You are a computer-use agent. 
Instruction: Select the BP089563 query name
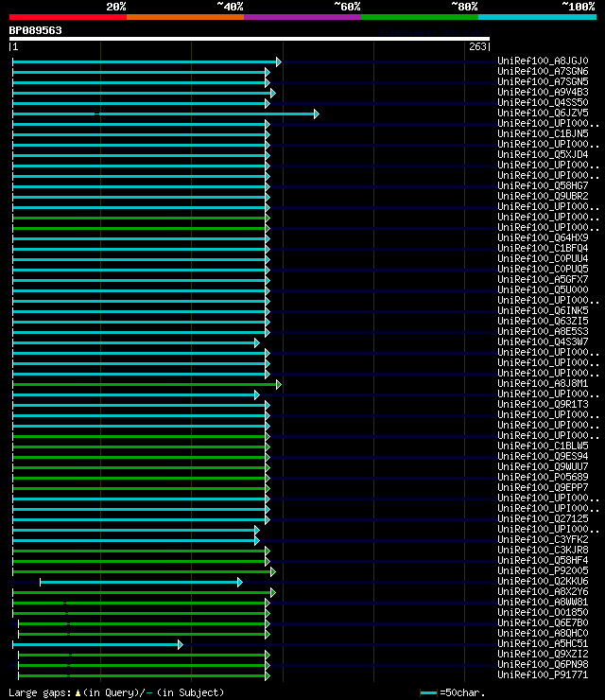pyautogui.click(x=35, y=30)
